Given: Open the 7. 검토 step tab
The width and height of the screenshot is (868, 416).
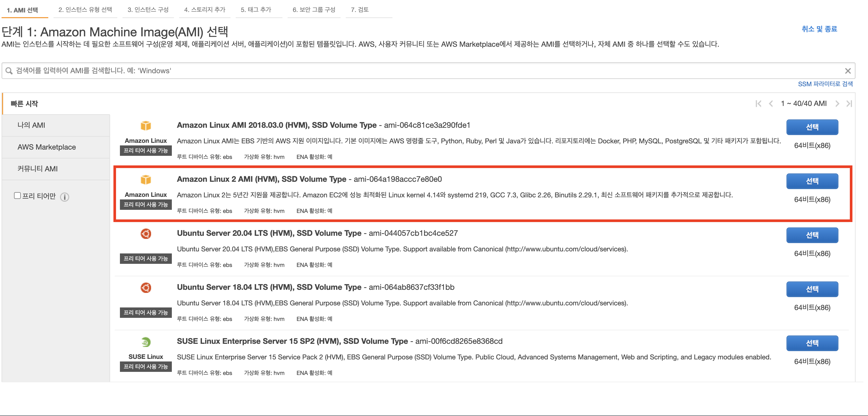Looking at the screenshot, I should coord(360,10).
